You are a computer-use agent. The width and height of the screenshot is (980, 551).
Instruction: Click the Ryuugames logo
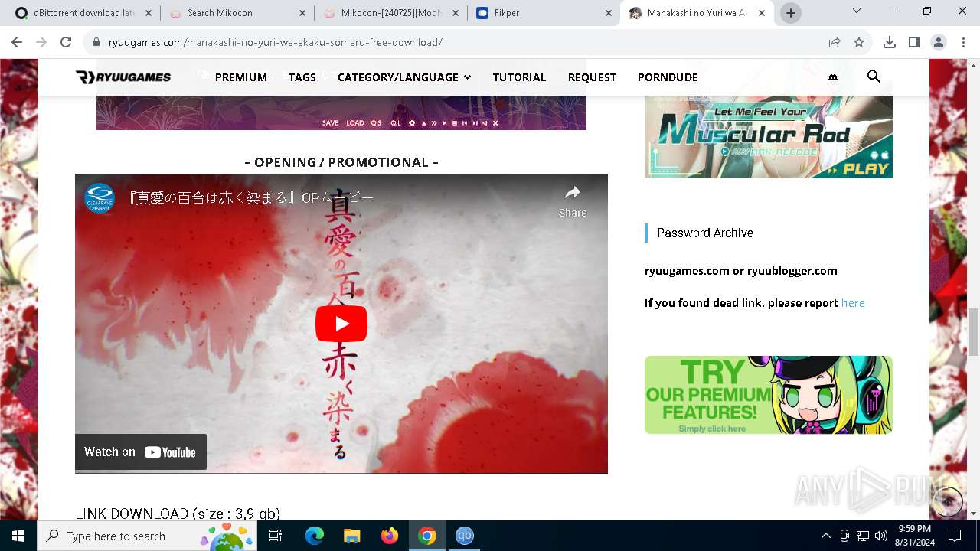pyautogui.click(x=123, y=77)
